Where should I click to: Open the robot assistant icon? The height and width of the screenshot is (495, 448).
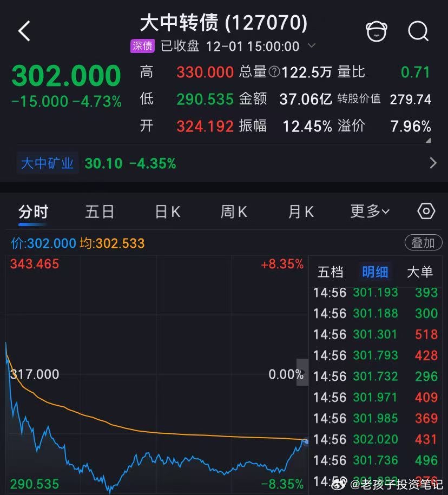[x=377, y=31]
